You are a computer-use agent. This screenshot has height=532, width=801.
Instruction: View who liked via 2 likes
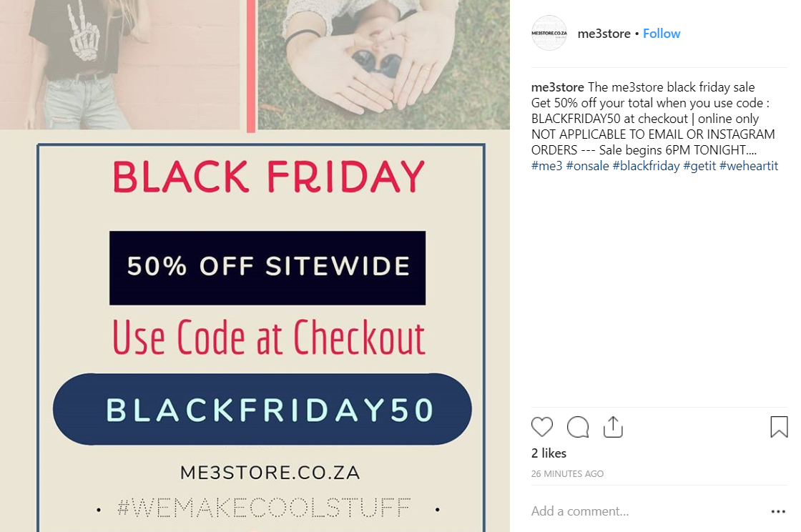pos(549,453)
